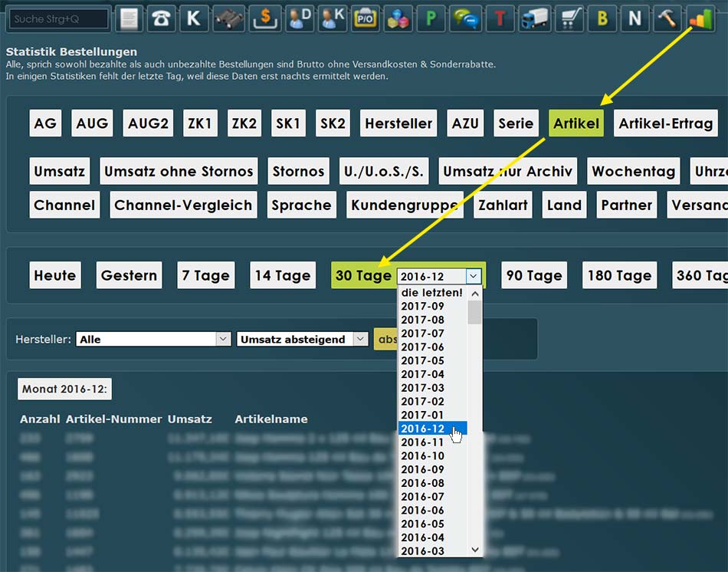Click the dollar inbox payment icon
Viewport: 728px width, 572px height.
click(x=265, y=19)
